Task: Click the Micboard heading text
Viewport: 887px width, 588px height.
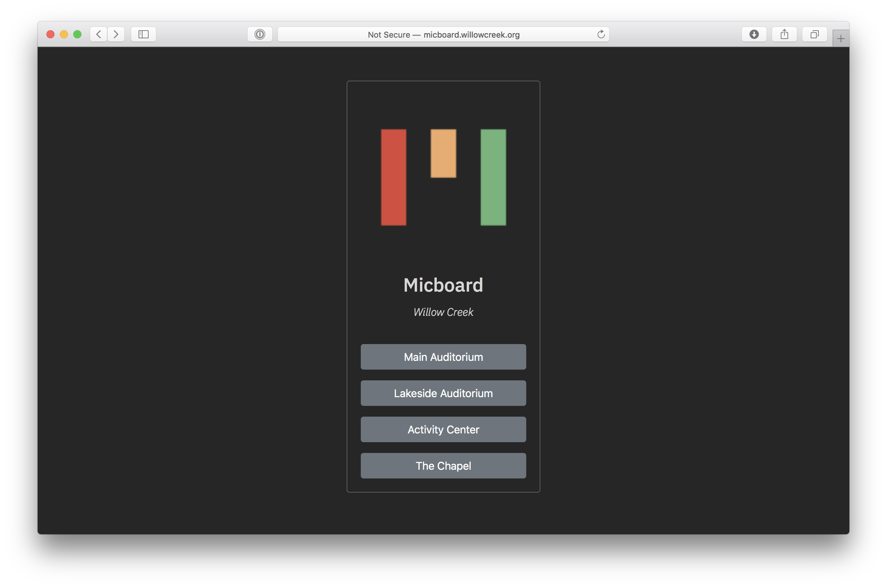Action: (x=443, y=285)
